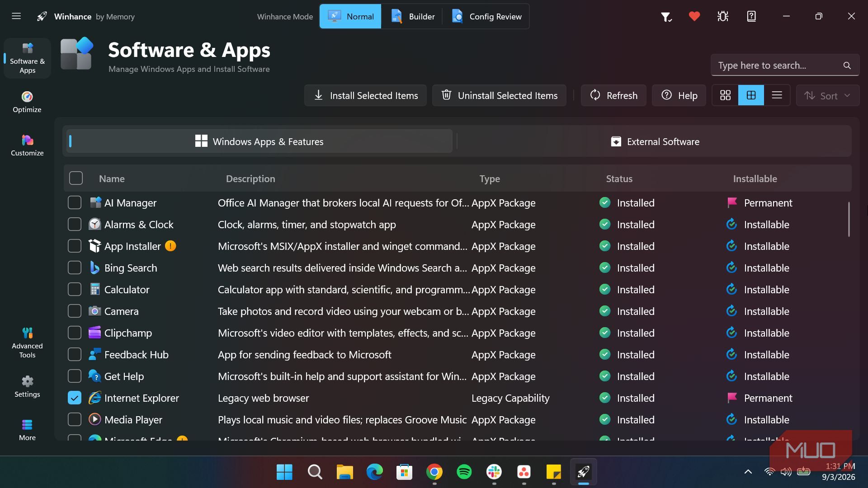Select Software & Apps in sidebar
Viewport: 868px width, 488px height.
(x=27, y=58)
